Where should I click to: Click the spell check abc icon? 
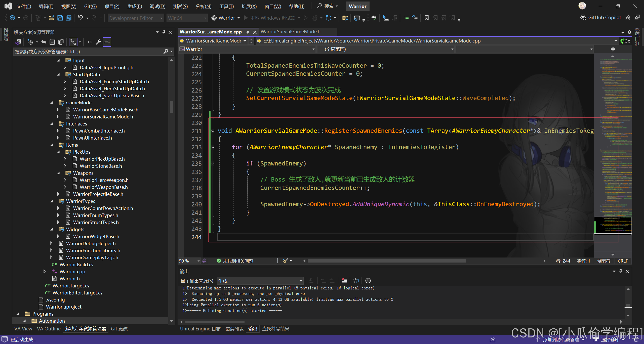[374, 18]
